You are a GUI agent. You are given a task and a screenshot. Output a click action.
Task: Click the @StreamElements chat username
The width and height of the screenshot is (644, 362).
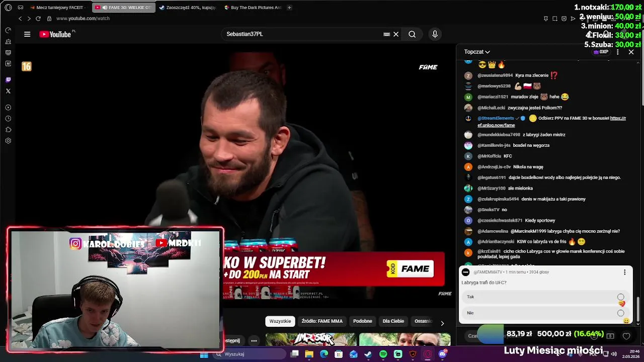[496, 118]
